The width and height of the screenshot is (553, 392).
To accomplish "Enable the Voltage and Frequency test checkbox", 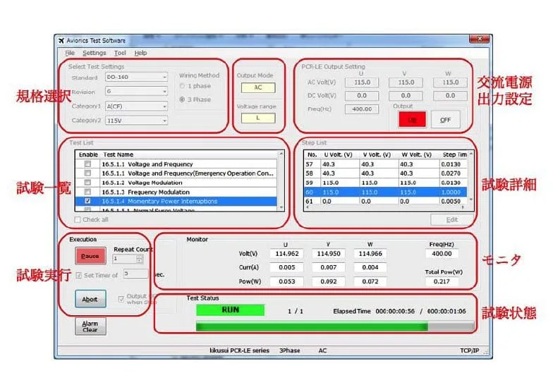I will click(x=87, y=164).
